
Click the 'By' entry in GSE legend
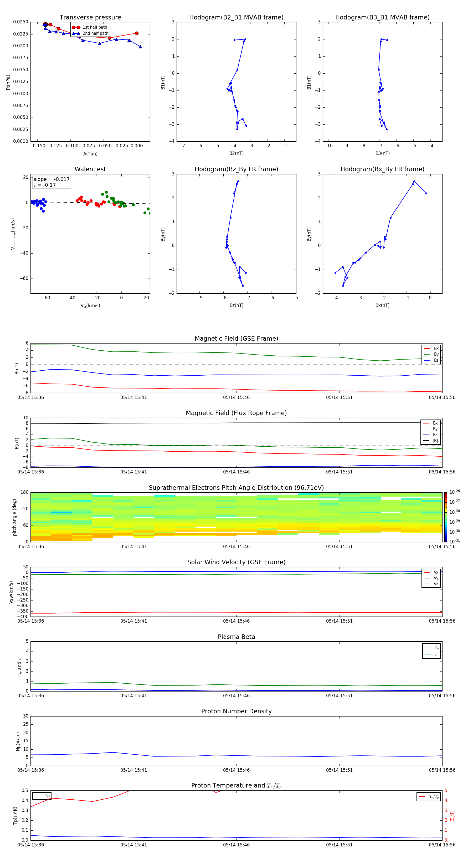pos(431,355)
